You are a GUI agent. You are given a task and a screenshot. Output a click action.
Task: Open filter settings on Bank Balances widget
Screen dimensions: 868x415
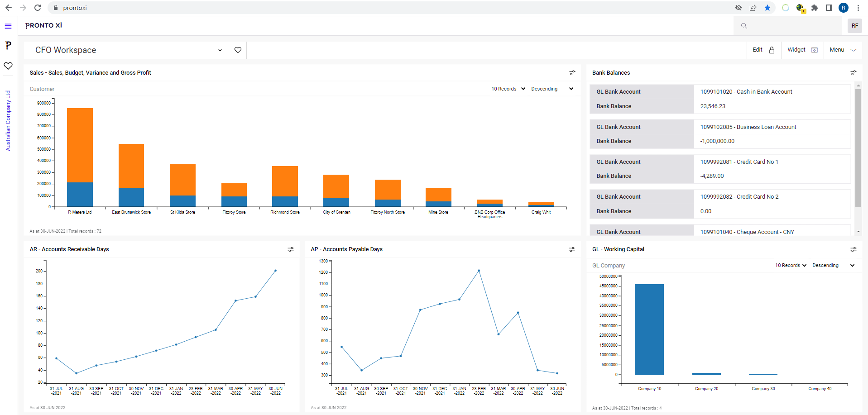tap(853, 72)
